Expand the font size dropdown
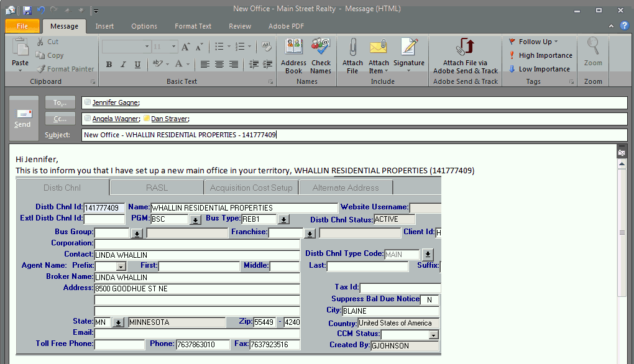Viewport: 634px width, 364px height. [174, 47]
